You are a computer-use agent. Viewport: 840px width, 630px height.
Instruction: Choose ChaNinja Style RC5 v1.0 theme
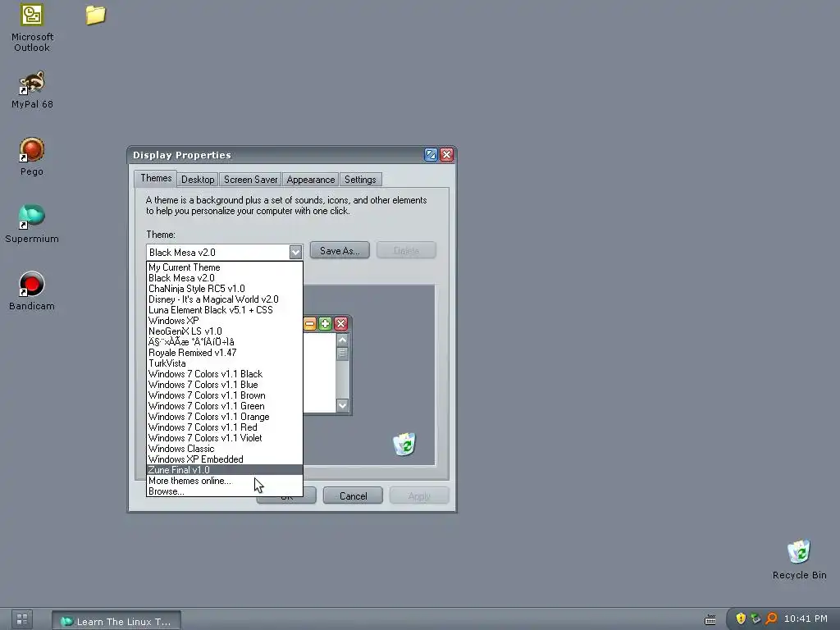tap(225, 289)
